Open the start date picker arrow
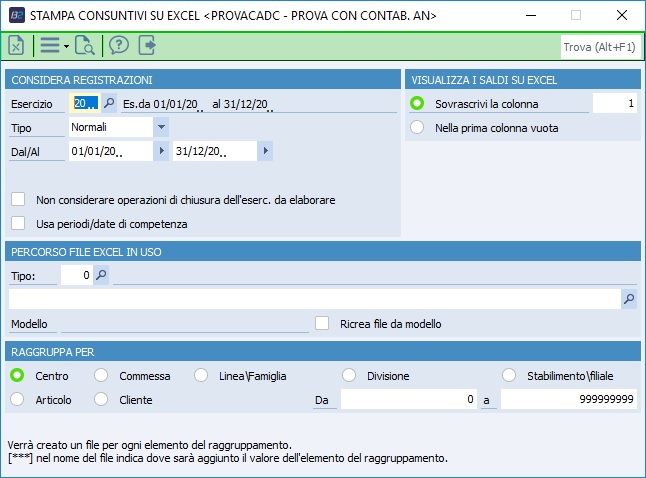 160,151
